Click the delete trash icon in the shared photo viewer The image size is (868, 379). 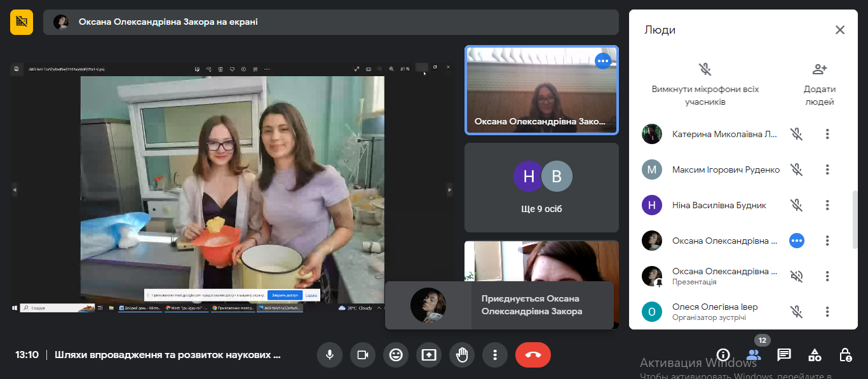[220, 69]
